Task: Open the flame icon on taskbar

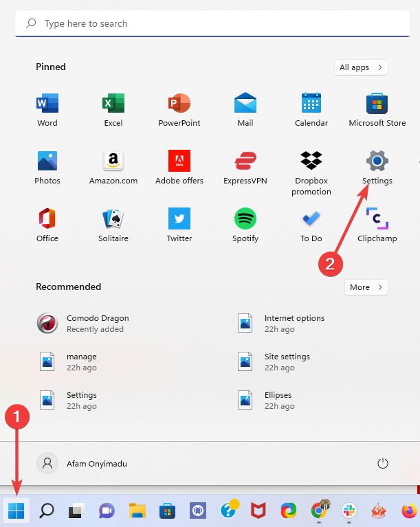Action: pyautogui.click(x=379, y=511)
